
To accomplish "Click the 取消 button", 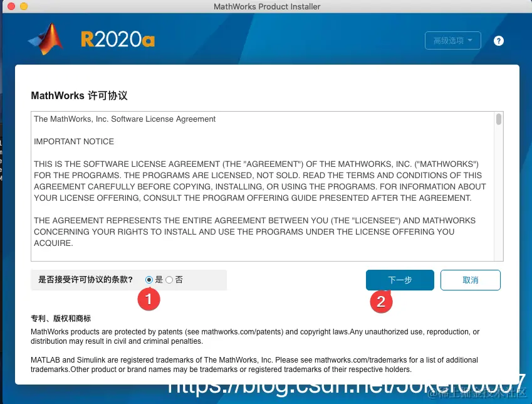I will click(470, 280).
